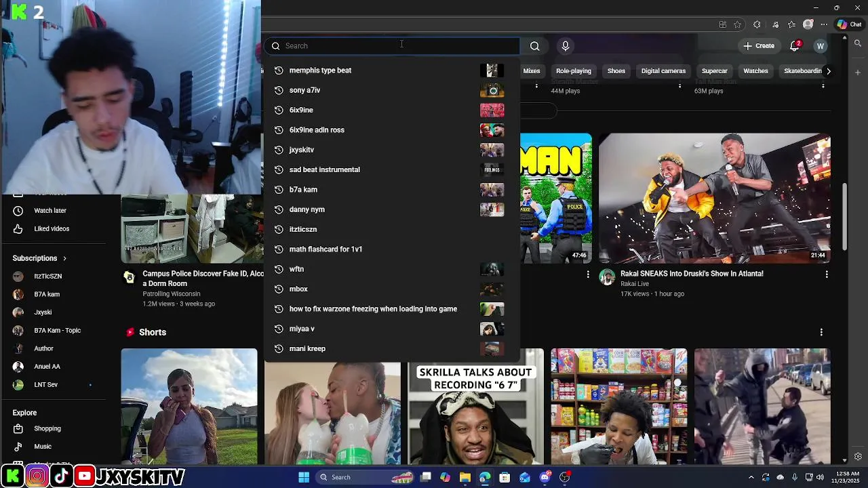Select the Supercar filter chip
This screenshot has height=488, width=868.
[715, 71]
